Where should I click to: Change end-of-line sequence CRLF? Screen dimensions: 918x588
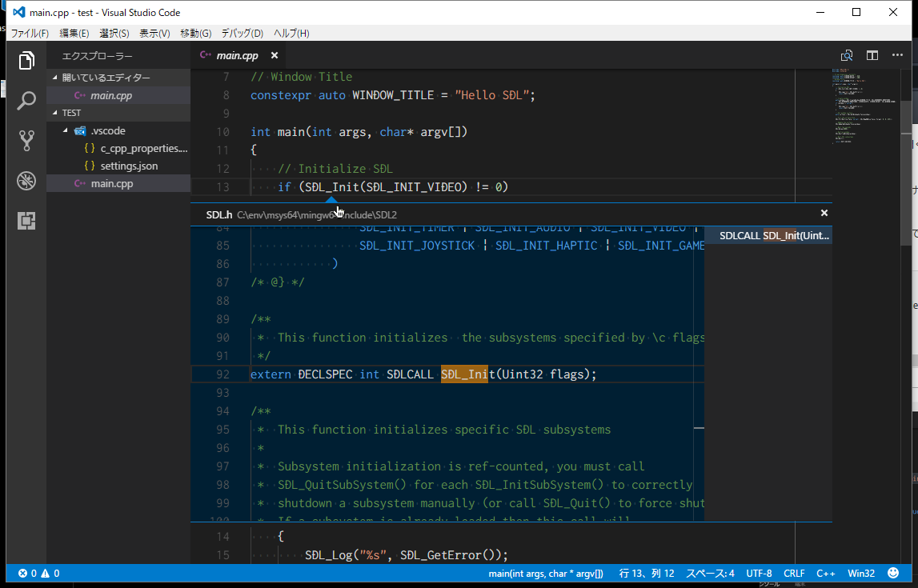pyautogui.click(x=795, y=574)
